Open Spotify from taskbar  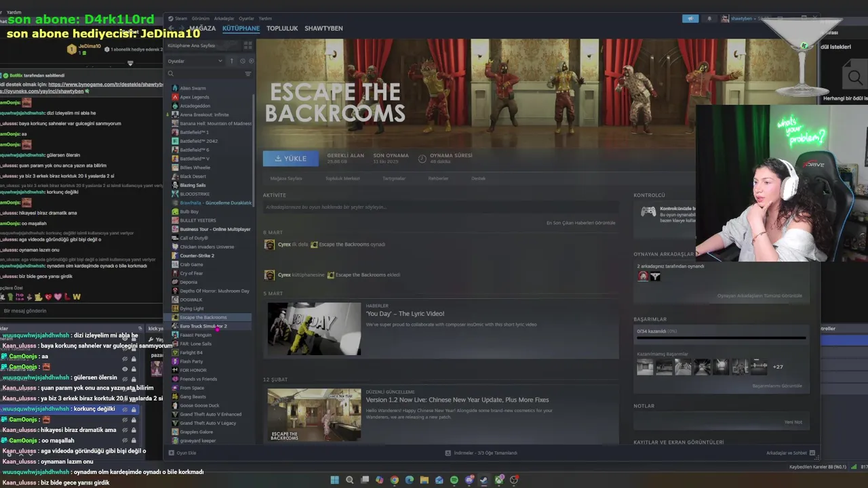click(x=454, y=480)
